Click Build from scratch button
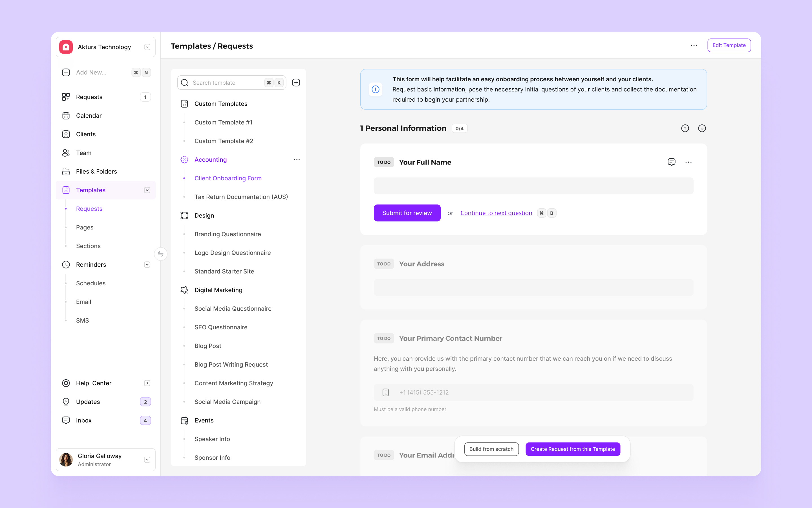Image resolution: width=812 pixels, height=508 pixels. 491,449
